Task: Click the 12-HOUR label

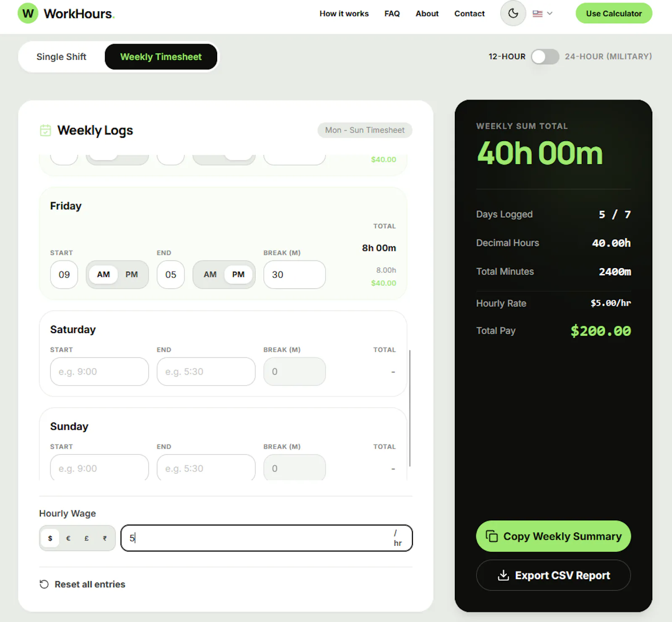Action: (x=507, y=56)
